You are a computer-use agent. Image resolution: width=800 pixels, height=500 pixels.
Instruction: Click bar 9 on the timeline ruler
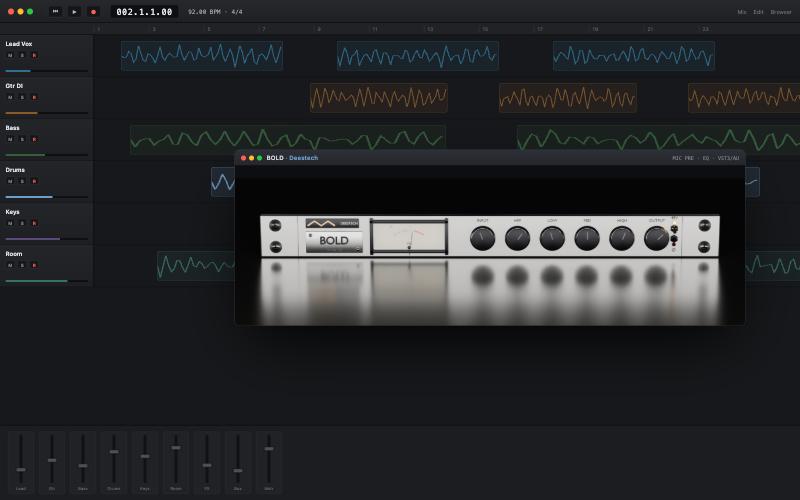point(319,29)
